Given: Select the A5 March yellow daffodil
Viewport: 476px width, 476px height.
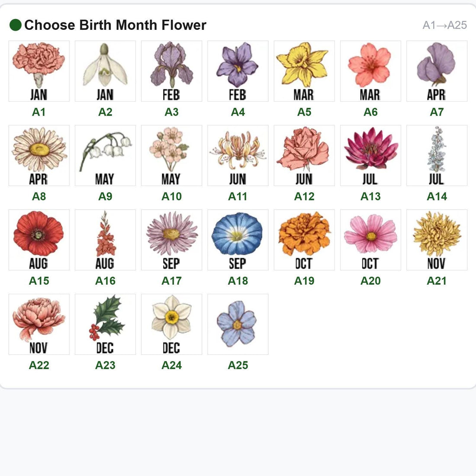Looking at the screenshot, I should pos(304,71).
